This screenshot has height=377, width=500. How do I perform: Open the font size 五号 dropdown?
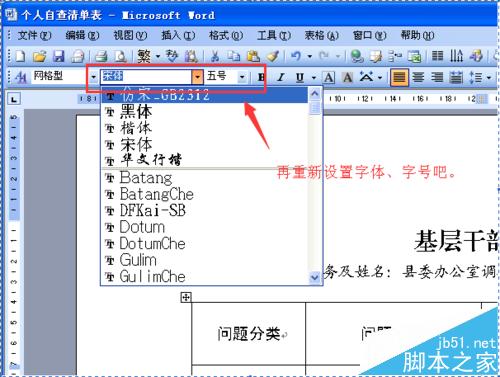pos(242,77)
